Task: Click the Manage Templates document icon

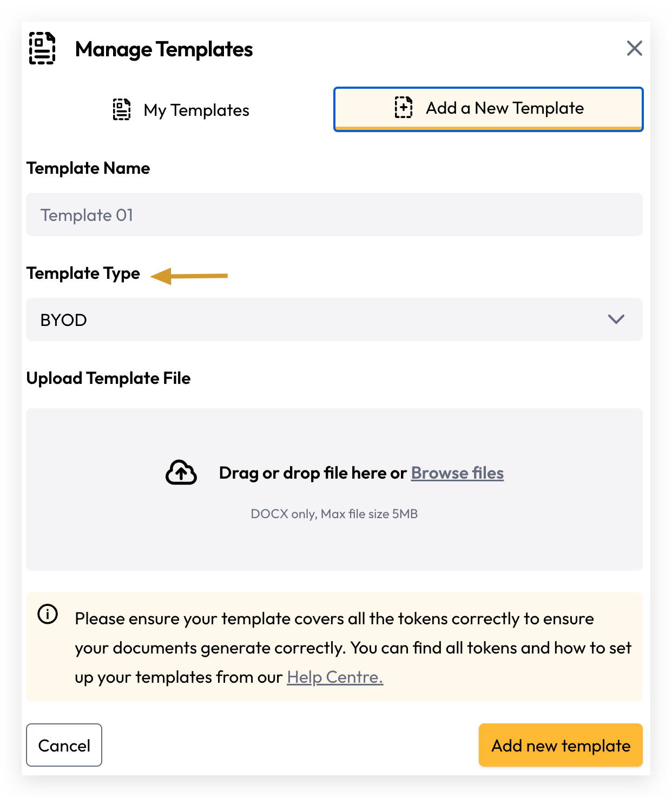Action: (42, 48)
